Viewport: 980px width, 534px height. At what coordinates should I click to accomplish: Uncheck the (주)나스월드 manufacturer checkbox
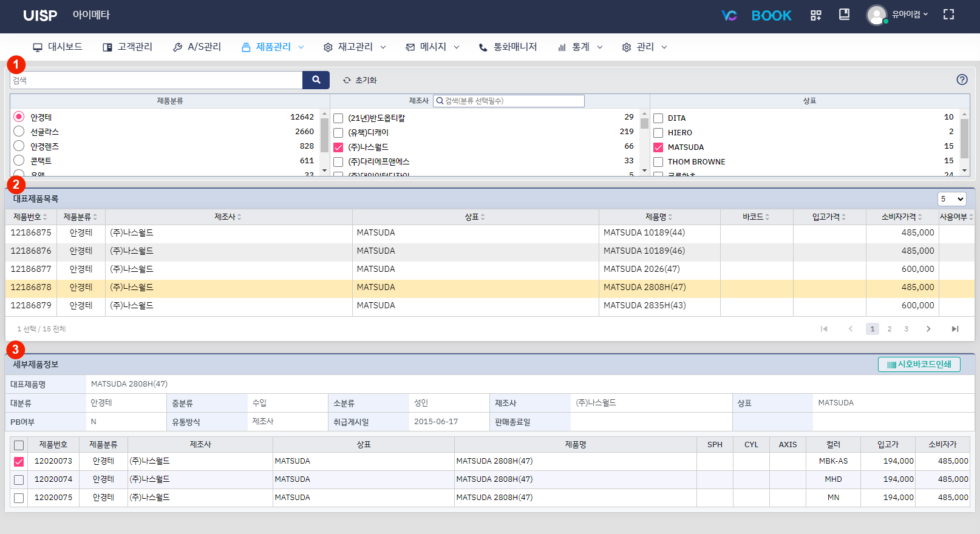point(338,147)
